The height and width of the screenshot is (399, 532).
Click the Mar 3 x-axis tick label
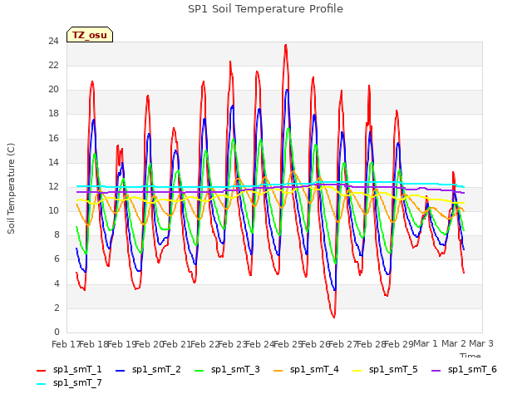click(x=481, y=343)
